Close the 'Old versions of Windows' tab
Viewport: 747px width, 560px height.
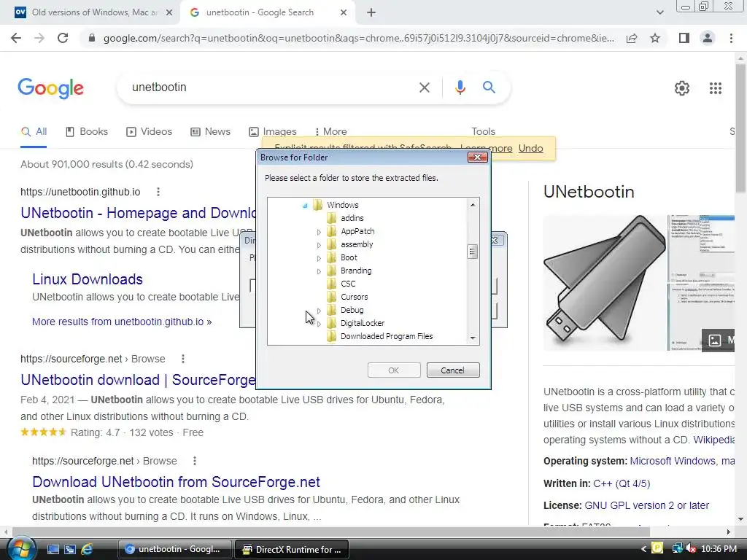click(169, 13)
